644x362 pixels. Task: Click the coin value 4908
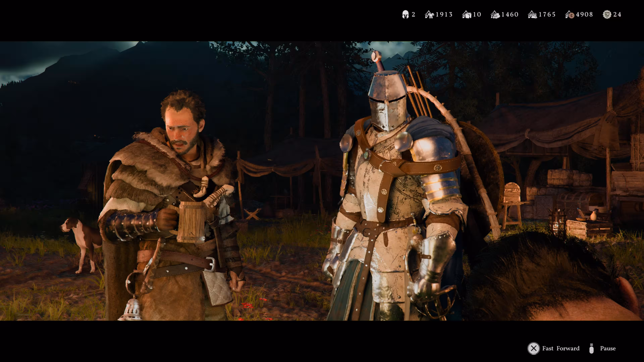pyautogui.click(x=584, y=14)
